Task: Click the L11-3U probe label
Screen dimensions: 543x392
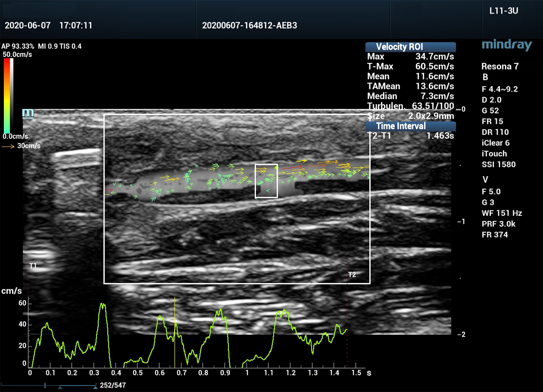Action: 503,11
